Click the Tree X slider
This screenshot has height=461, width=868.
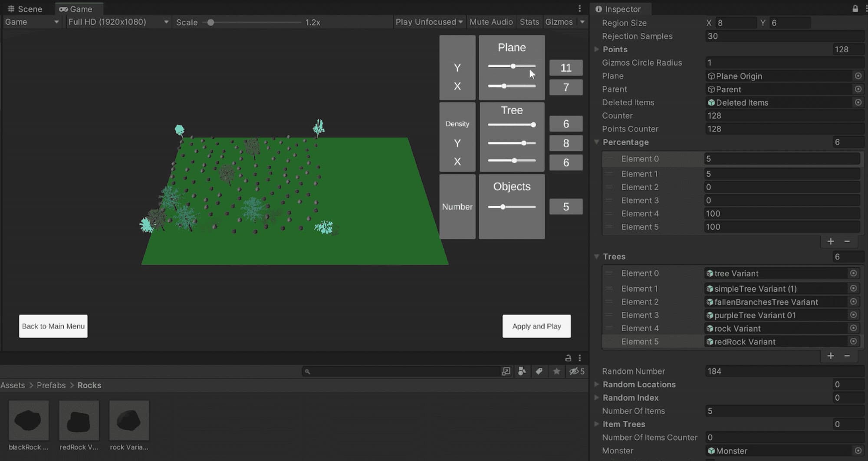(x=512, y=161)
